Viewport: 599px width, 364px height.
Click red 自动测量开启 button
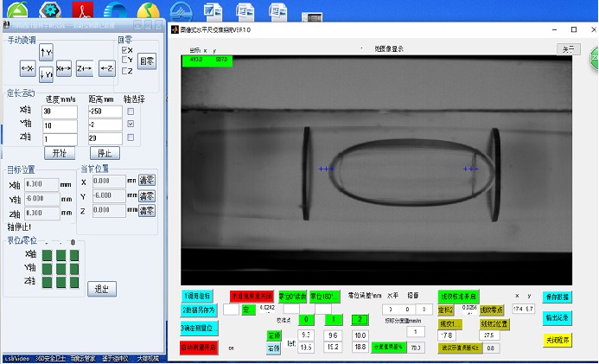coord(198,348)
